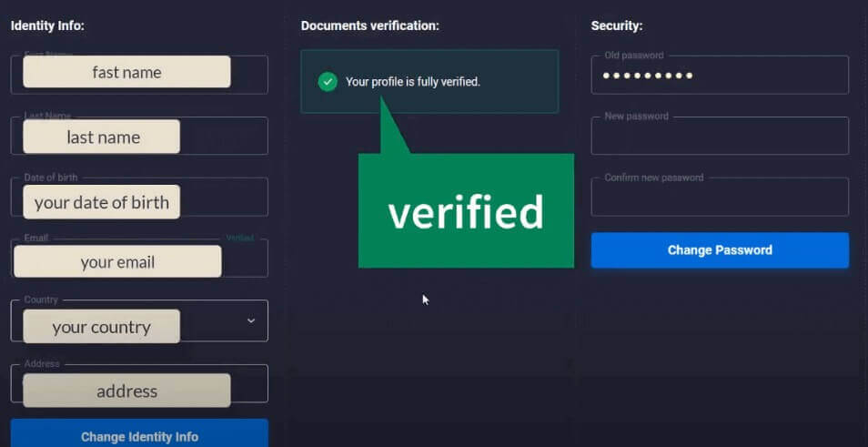Click the masked dots in Old password
The image size is (868, 447).
pos(648,76)
